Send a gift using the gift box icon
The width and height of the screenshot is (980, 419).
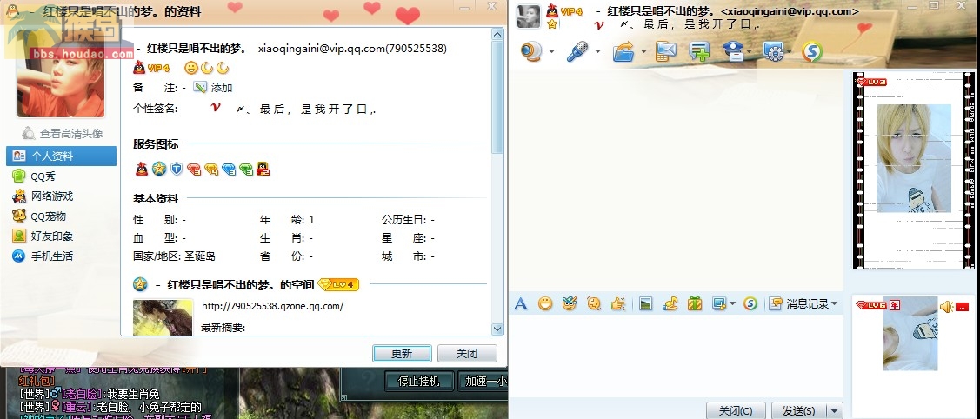click(x=695, y=304)
